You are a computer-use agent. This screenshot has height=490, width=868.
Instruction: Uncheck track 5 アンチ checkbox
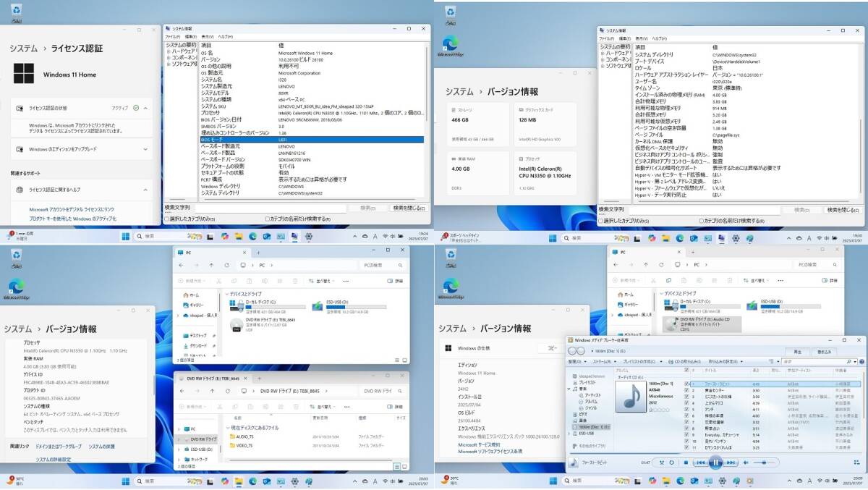tap(686, 410)
